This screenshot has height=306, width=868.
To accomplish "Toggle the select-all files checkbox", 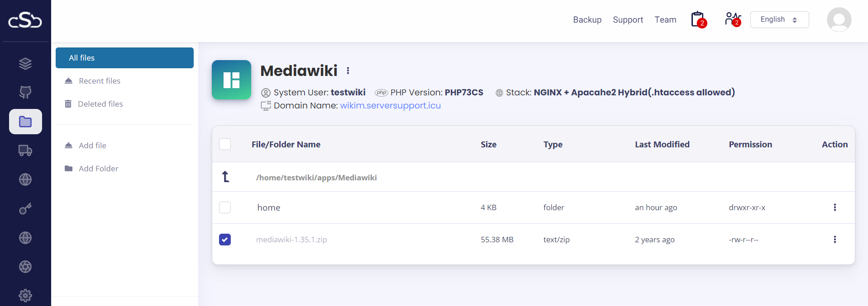I will click(225, 144).
